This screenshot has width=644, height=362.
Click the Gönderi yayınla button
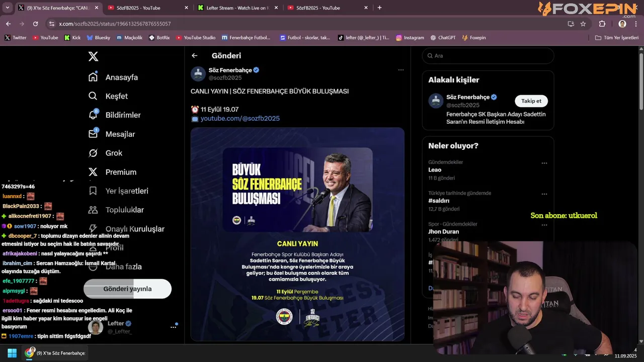(127, 289)
